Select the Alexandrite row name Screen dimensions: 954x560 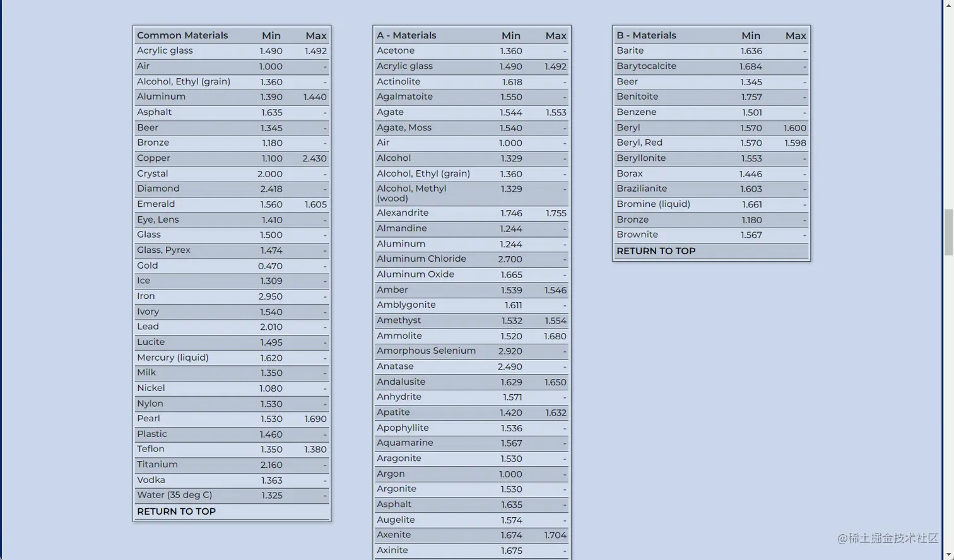[x=403, y=213]
